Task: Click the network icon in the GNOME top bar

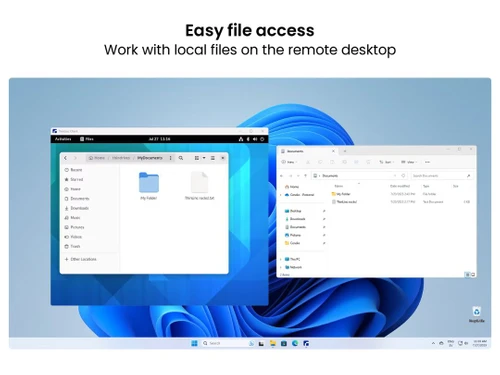Action: pos(241,139)
